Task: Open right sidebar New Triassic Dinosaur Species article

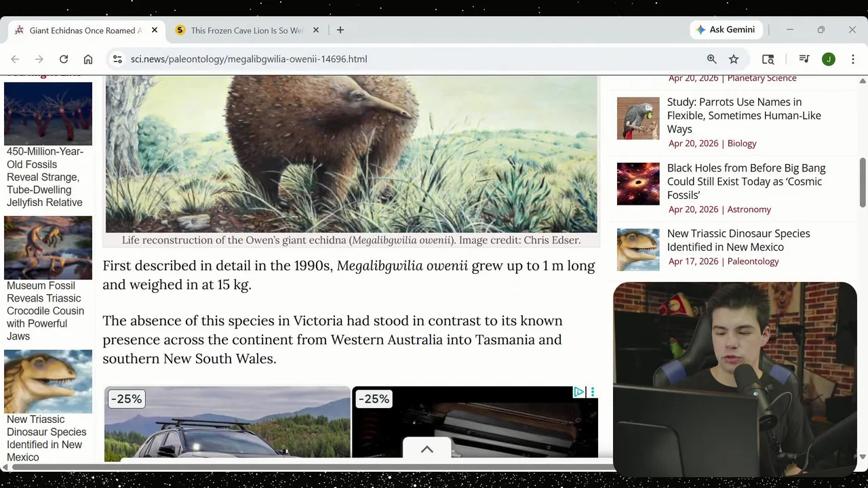Action: pyautogui.click(x=738, y=240)
